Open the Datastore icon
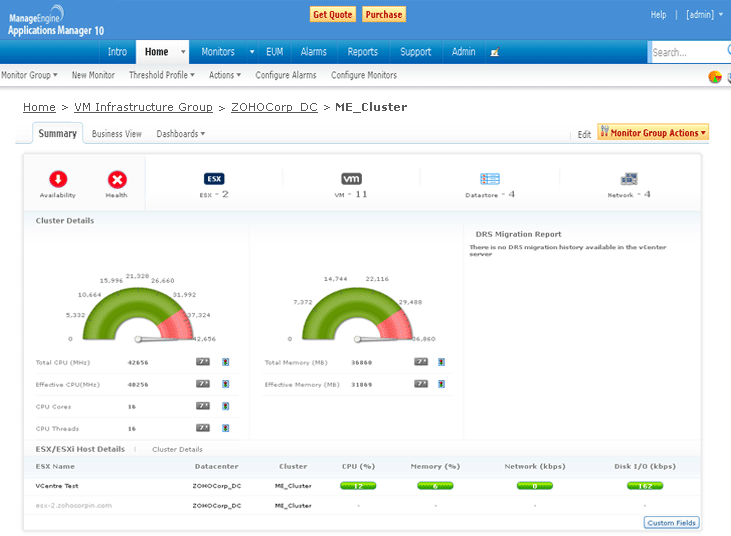 pyautogui.click(x=490, y=179)
